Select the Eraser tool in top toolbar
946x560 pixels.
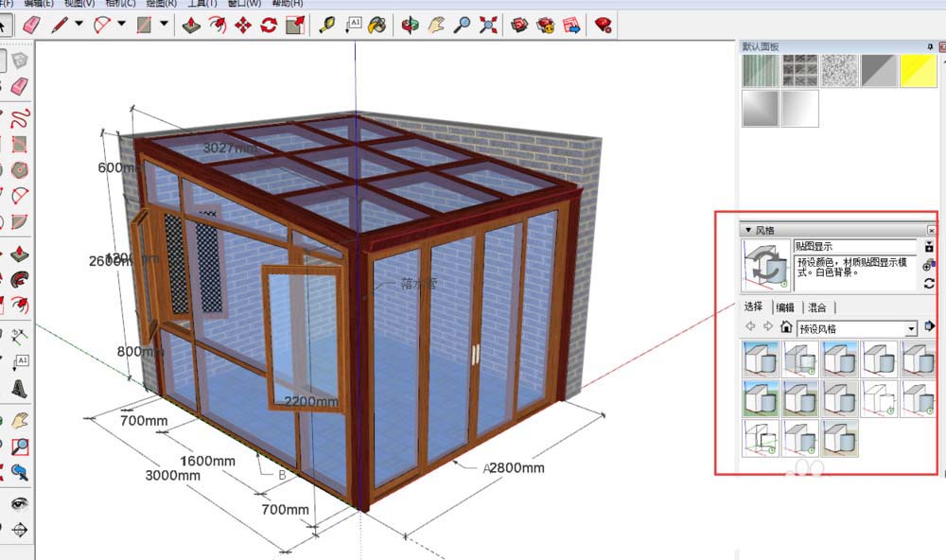pos(31,25)
